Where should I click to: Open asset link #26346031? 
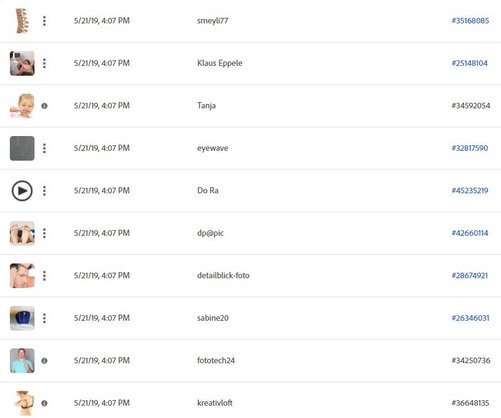pyautogui.click(x=470, y=318)
